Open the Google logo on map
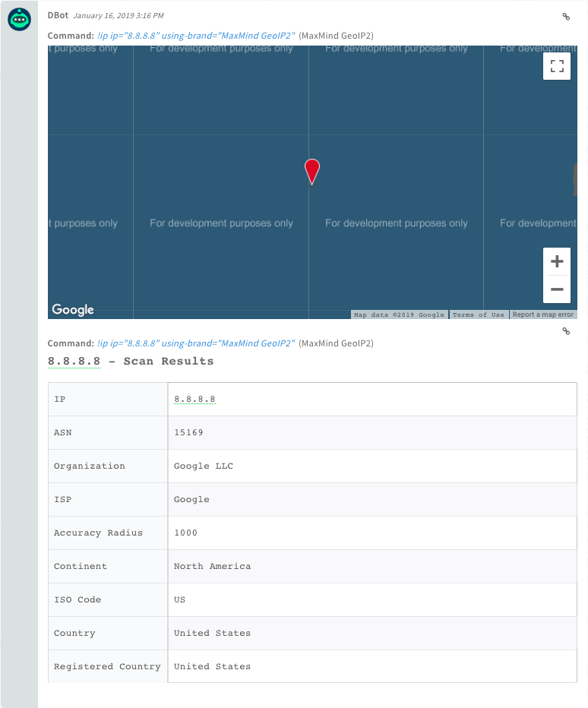The height and width of the screenshot is (708, 588). [x=73, y=309]
